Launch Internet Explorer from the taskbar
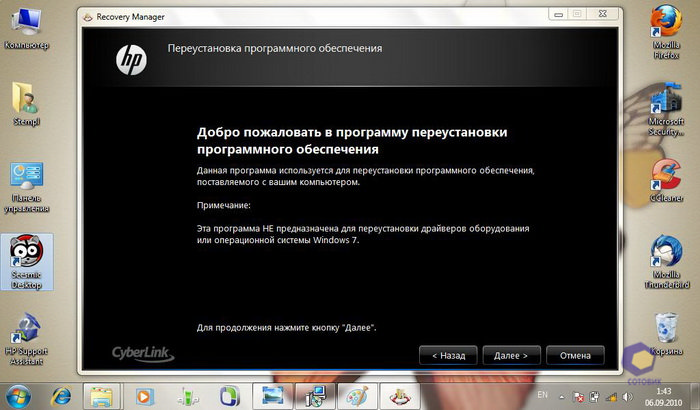The width and height of the screenshot is (700, 410). pyautogui.click(x=62, y=392)
